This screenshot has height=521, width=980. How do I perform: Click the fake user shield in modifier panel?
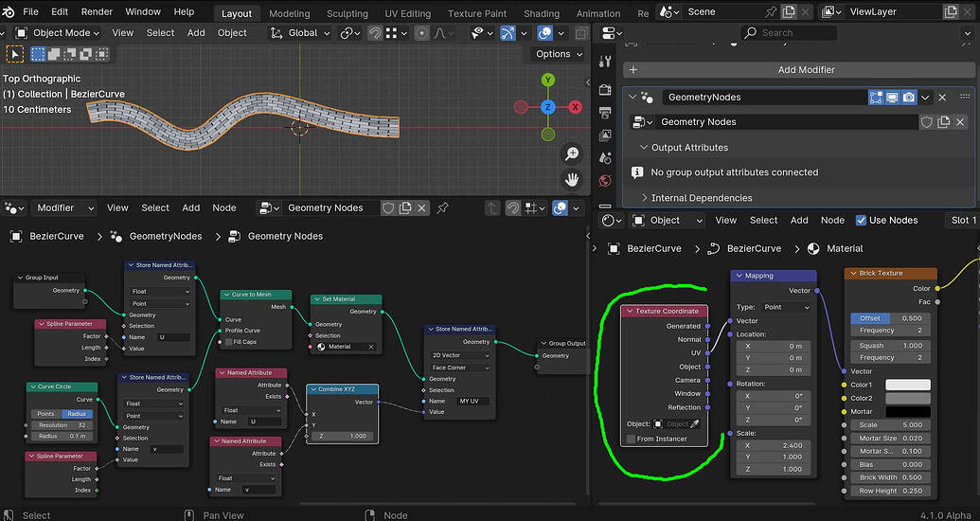tap(926, 122)
